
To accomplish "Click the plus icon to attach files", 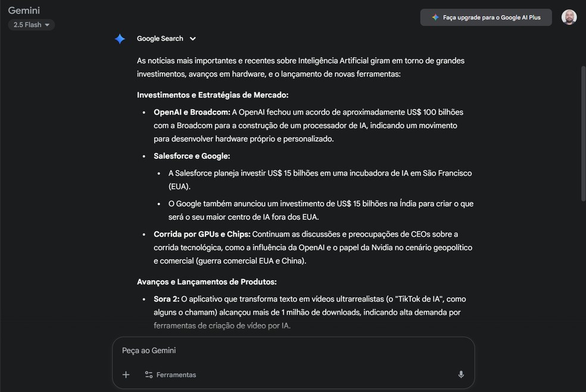I will pyautogui.click(x=126, y=375).
